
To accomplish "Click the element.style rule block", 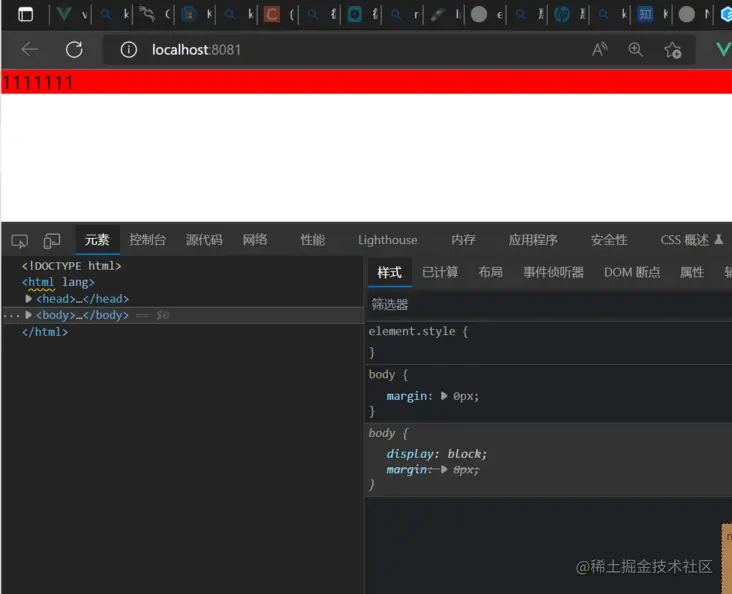I will (x=549, y=341).
